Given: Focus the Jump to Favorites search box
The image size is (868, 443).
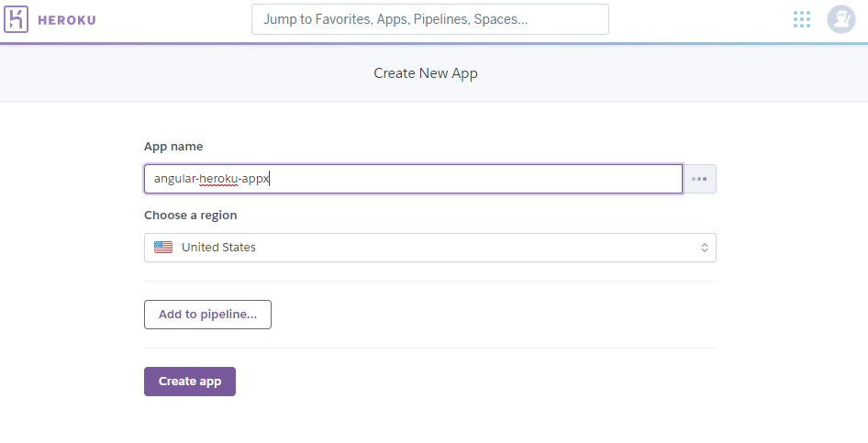Looking at the screenshot, I should tap(430, 19).
